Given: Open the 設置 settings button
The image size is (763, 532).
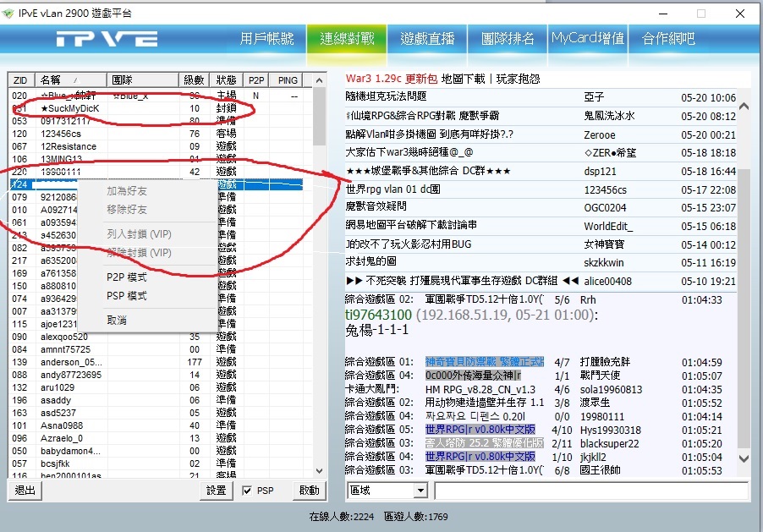Looking at the screenshot, I should tap(216, 491).
